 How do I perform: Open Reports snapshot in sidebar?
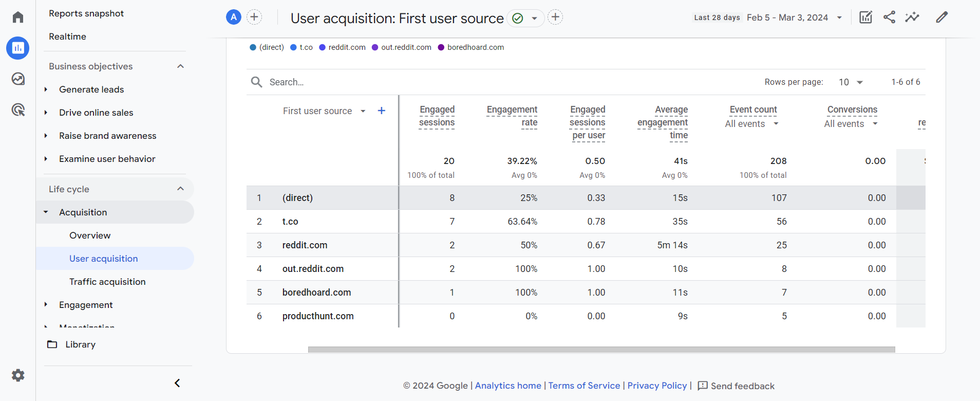click(x=86, y=13)
